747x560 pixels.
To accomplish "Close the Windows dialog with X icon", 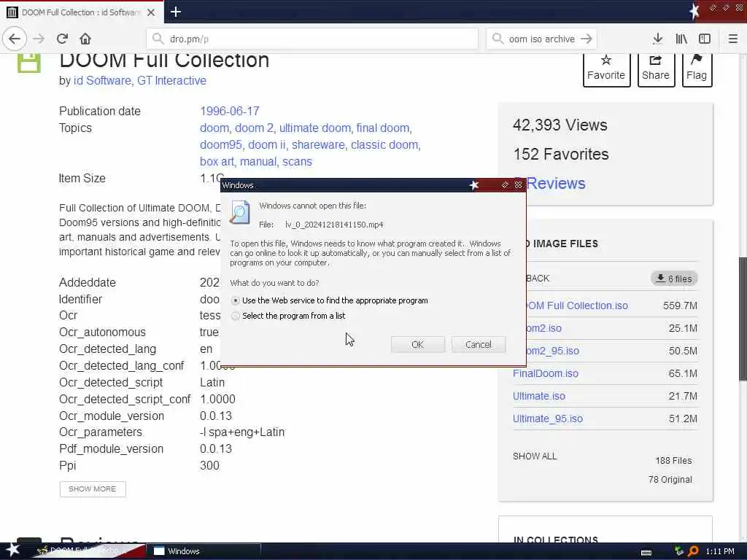I will pyautogui.click(x=519, y=184).
